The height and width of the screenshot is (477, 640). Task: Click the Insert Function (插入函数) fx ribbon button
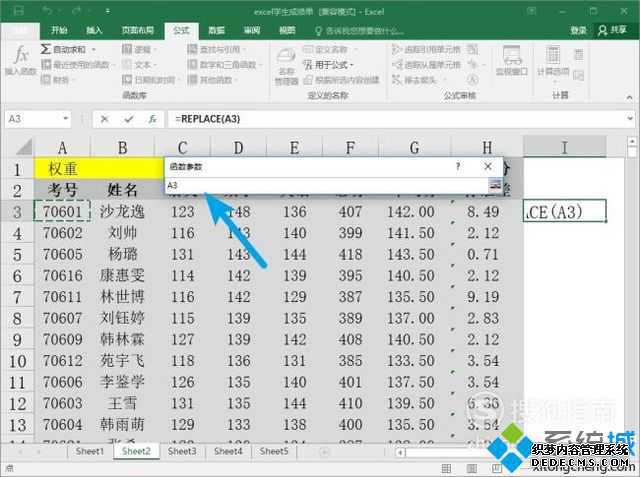20,60
